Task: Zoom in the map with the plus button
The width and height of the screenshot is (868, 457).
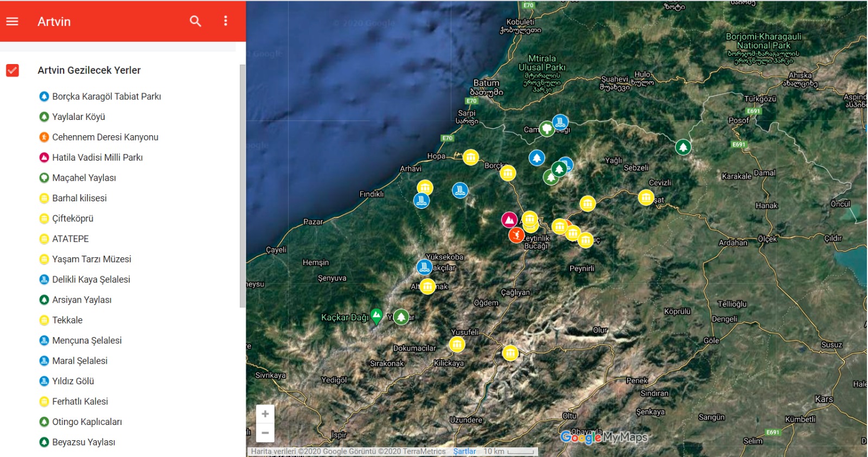Action: coord(265,414)
